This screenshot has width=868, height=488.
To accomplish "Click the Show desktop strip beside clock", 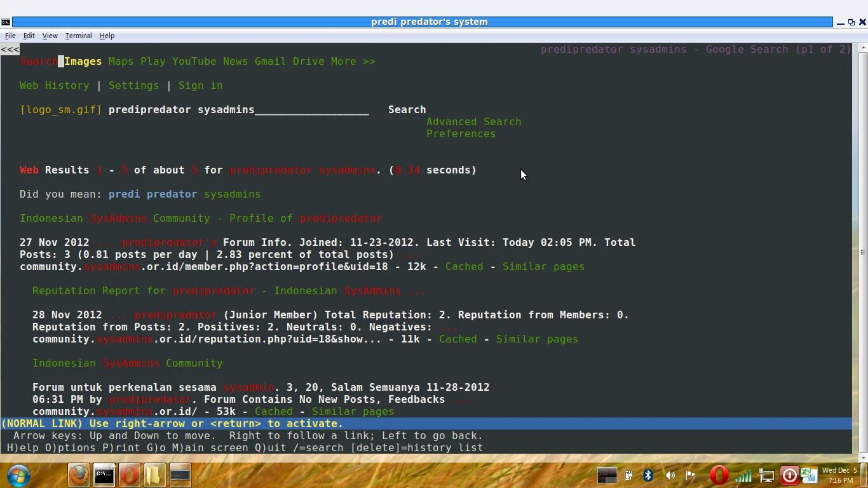I will coord(864,475).
